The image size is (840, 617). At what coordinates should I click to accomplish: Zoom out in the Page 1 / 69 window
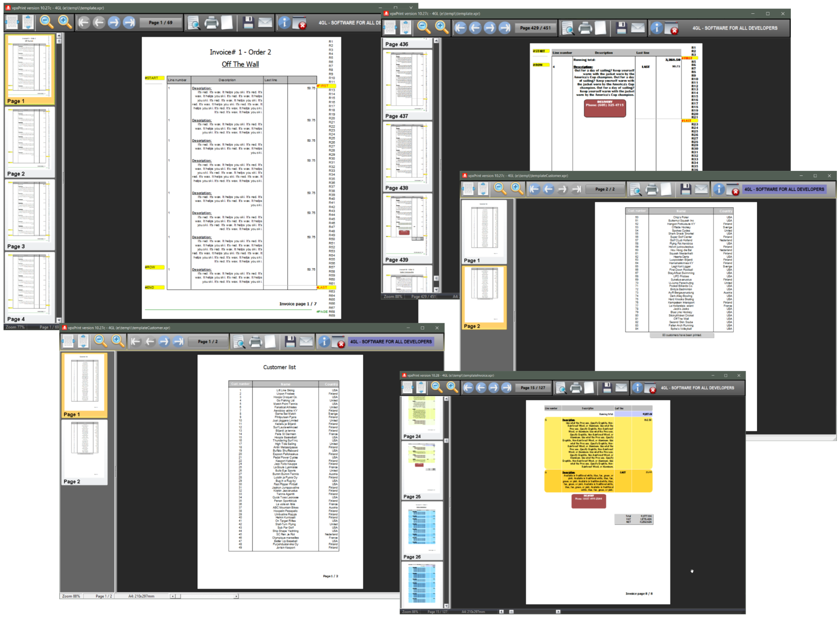pyautogui.click(x=46, y=22)
